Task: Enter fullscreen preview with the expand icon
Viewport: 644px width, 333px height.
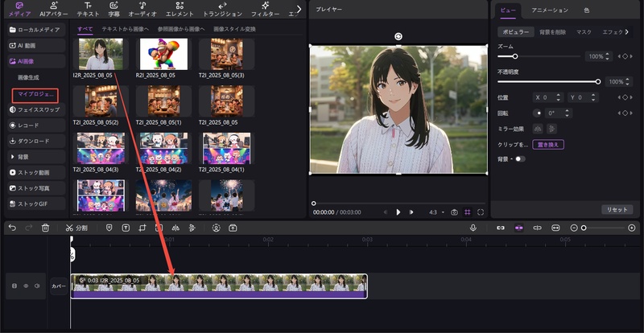Action: click(x=481, y=212)
